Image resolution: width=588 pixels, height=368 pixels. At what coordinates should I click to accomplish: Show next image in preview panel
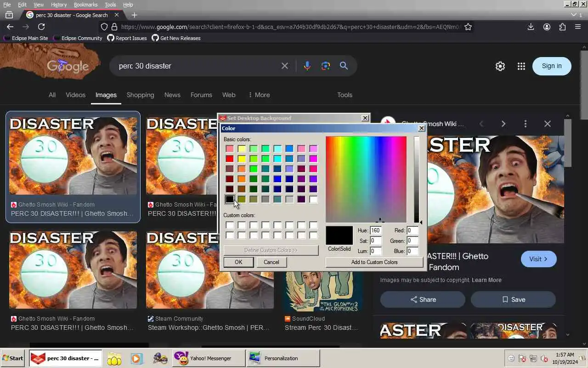[x=503, y=124]
